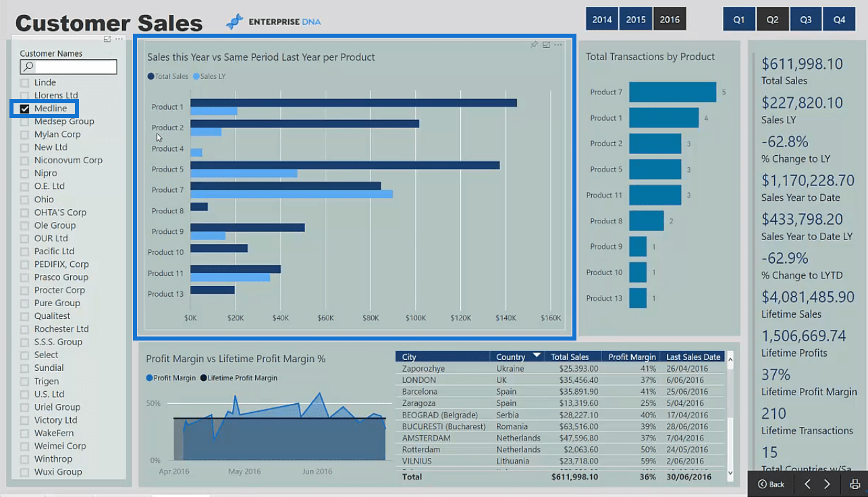868x497 pixels.
Task: Sort table by Profit Margin column header
Action: point(632,357)
